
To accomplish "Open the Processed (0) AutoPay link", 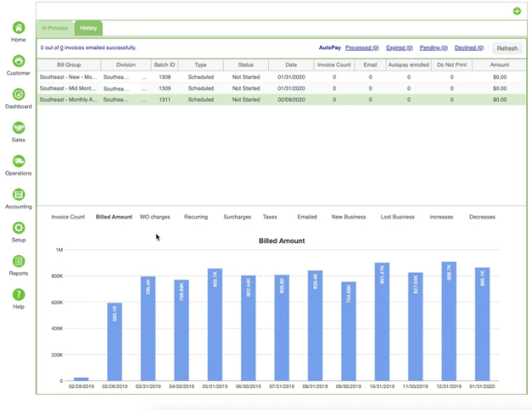I will [x=362, y=48].
